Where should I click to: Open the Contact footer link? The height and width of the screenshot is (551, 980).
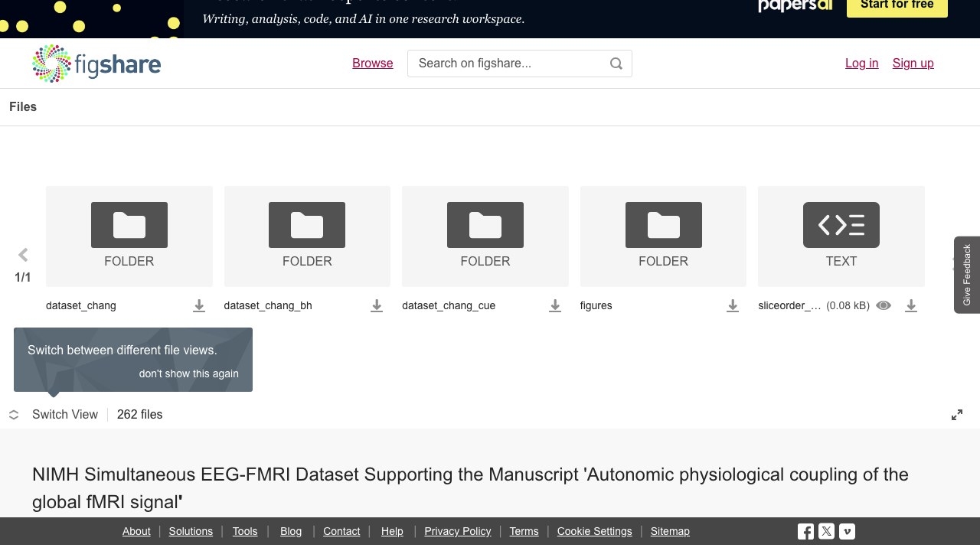pos(341,531)
